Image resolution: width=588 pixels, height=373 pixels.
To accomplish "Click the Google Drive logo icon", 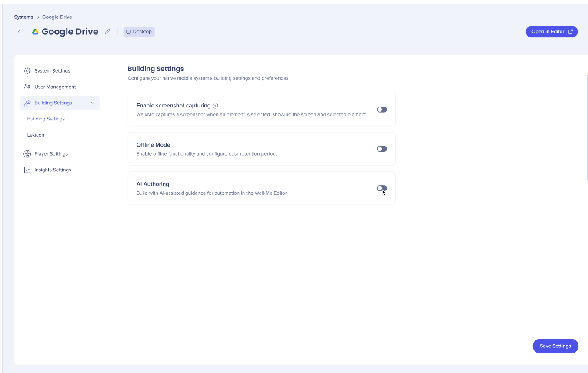I will point(35,32).
